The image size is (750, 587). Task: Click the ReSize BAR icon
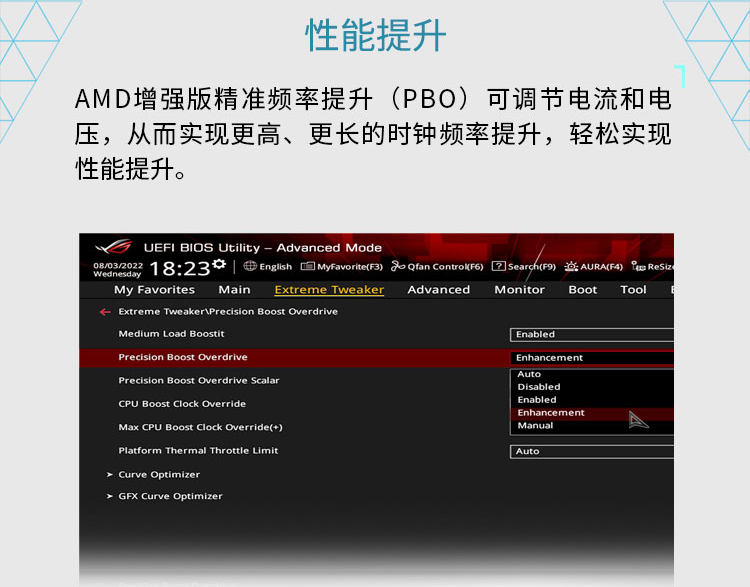coord(638,266)
